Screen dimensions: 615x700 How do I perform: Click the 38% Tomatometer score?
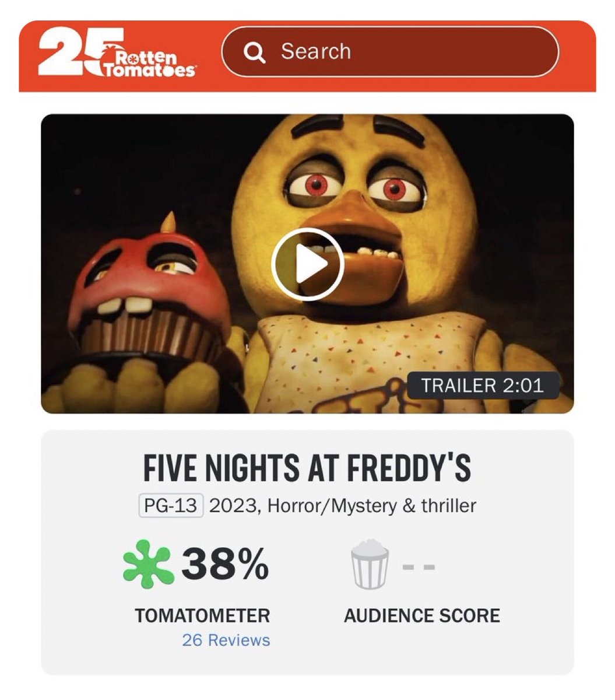225,564
